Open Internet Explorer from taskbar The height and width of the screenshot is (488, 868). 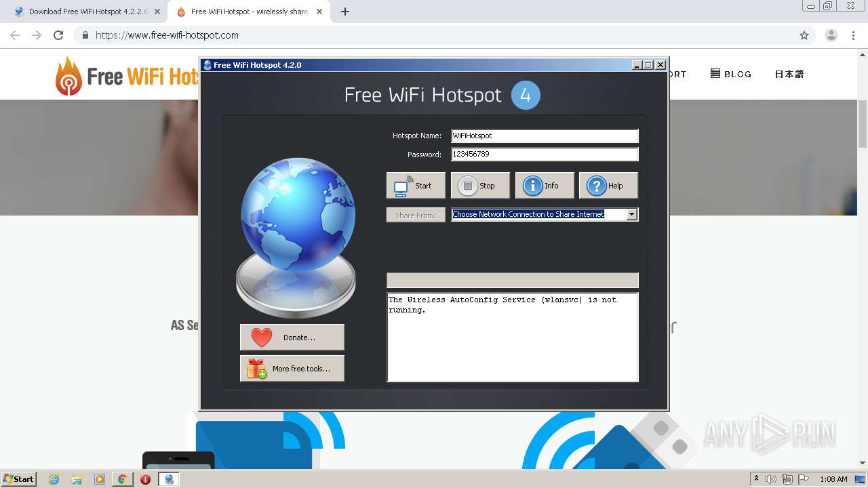(x=54, y=479)
